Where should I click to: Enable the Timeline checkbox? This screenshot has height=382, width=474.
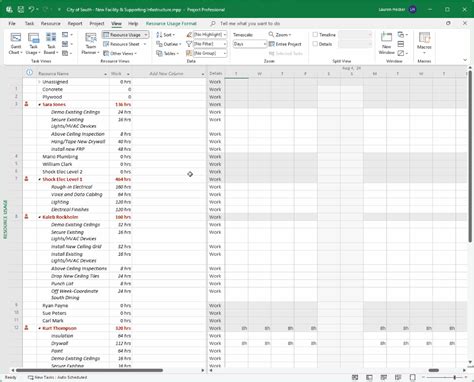click(315, 35)
